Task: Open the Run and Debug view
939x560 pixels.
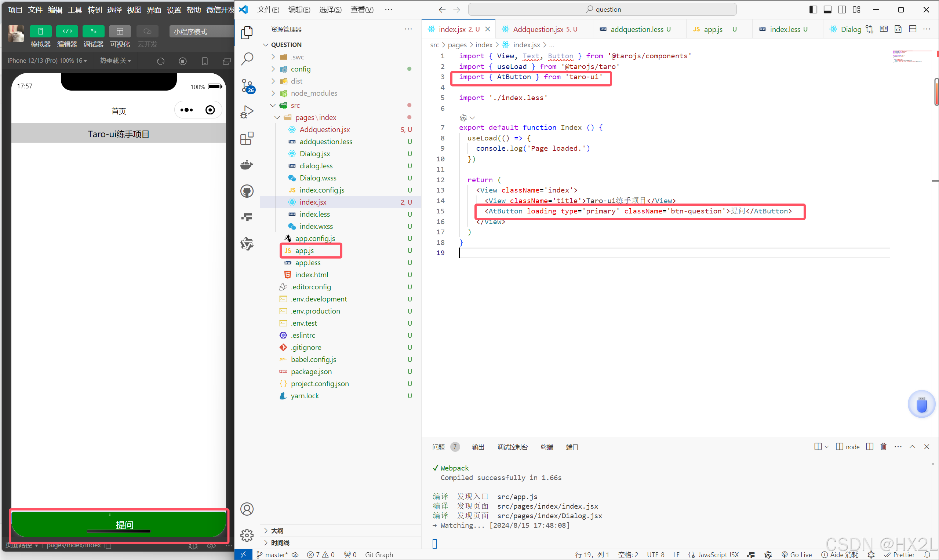Action: (x=247, y=112)
